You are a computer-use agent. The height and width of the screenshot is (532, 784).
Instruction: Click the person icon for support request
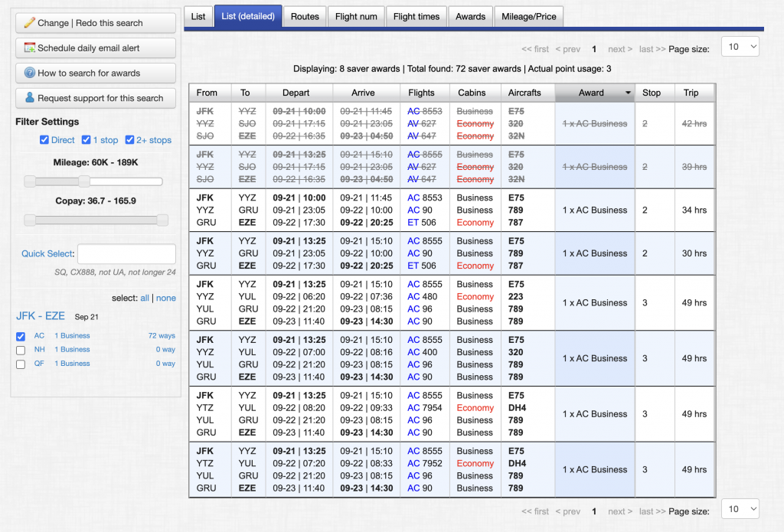tap(30, 97)
